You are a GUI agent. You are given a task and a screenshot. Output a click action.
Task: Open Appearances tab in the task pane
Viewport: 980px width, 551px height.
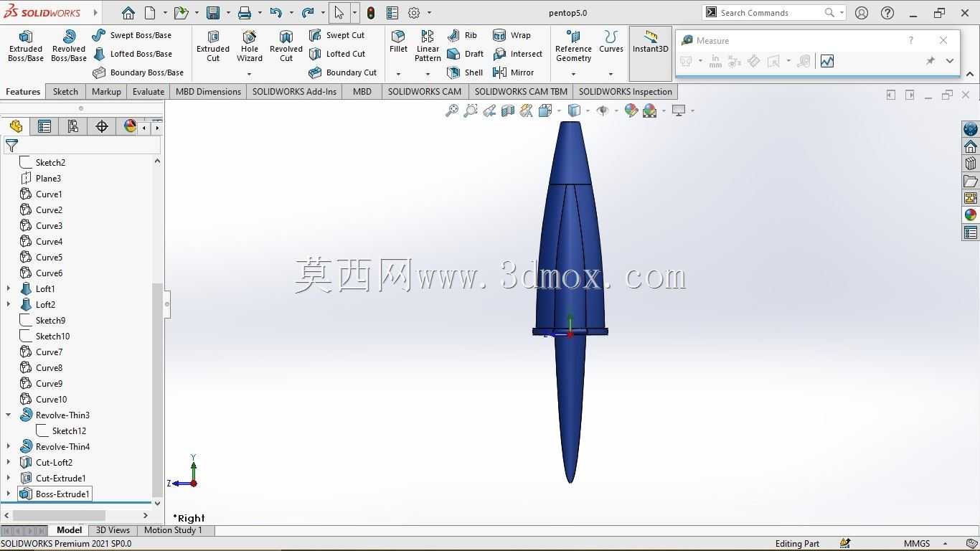pyautogui.click(x=971, y=215)
